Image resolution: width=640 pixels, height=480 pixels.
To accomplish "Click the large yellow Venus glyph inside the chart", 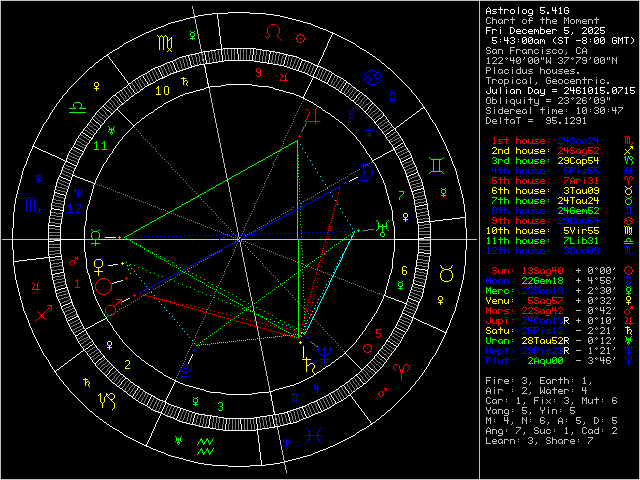I will [x=99, y=267].
